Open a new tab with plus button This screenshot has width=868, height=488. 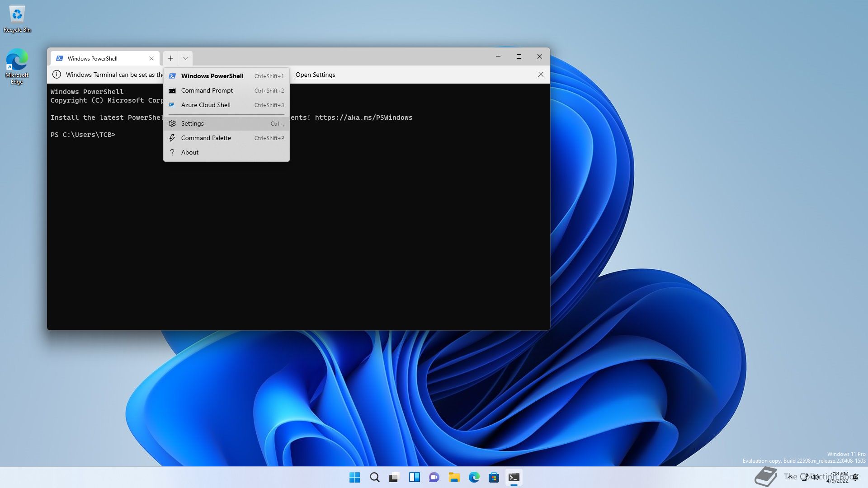tap(170, 58)
